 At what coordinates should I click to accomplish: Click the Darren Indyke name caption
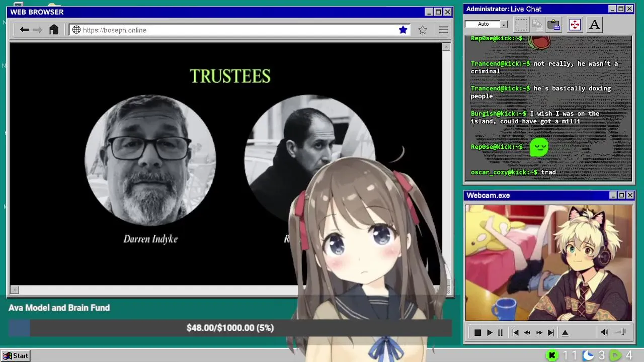point(150,239)
